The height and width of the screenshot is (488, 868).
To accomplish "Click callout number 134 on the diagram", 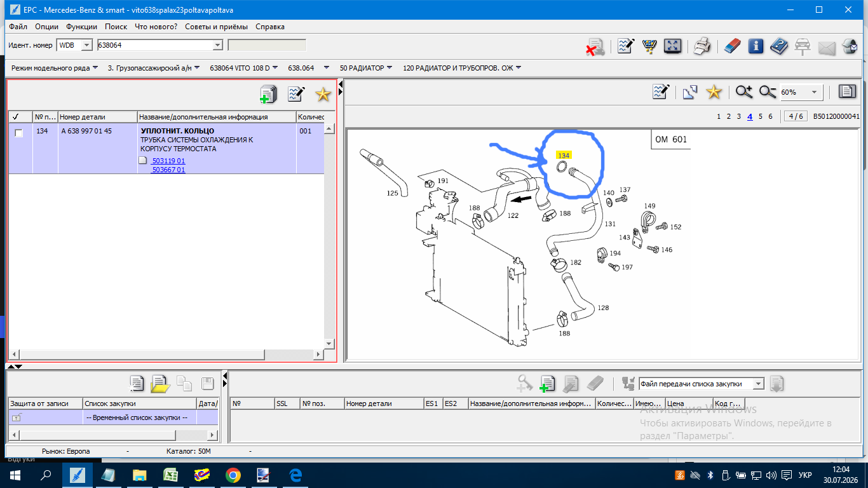I will pos(563,155).
